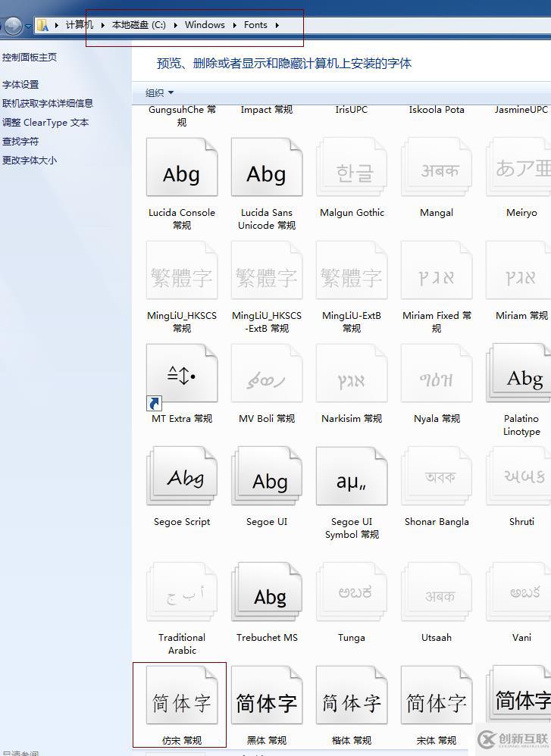Image resolution: width=551 pixels, height=756 pixels.
Task: Go to 计算机 in the address bar
Action: tap(79, 25)
